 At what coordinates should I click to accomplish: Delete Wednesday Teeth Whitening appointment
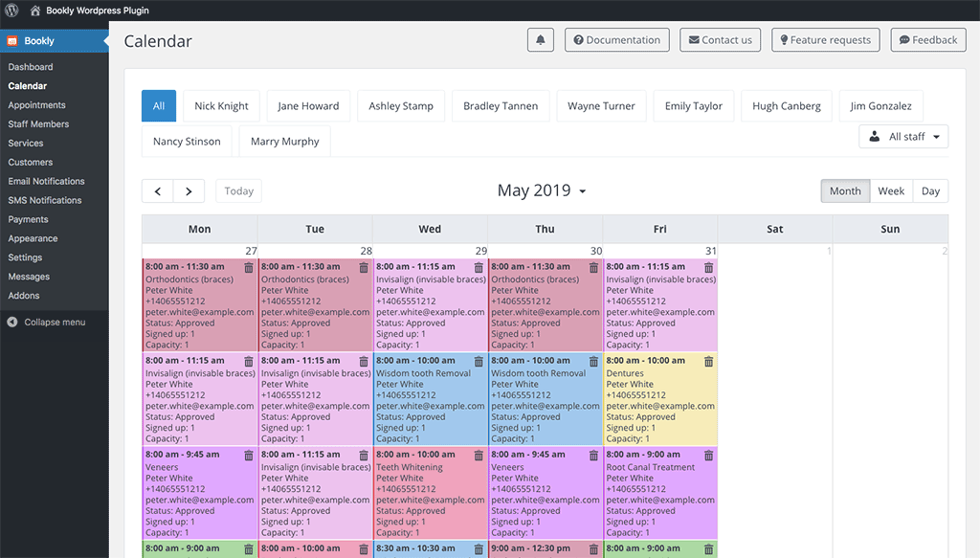[479, 456]
